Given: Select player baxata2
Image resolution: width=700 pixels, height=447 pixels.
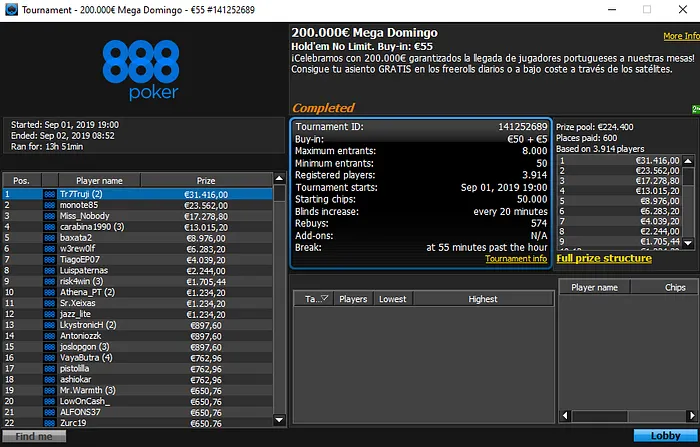Looking at the screenshot, I should click(x=138, y=238).
